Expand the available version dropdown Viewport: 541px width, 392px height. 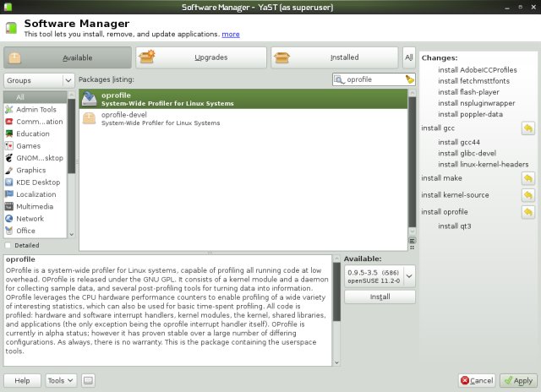click(x=409, y=276)
